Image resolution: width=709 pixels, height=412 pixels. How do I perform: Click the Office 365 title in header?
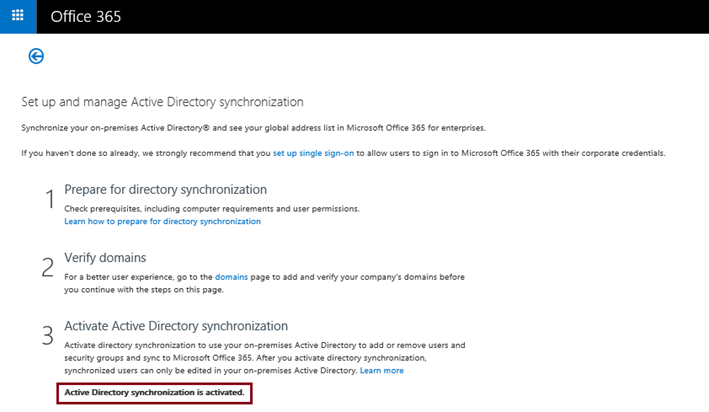click(x=85, y=17)
